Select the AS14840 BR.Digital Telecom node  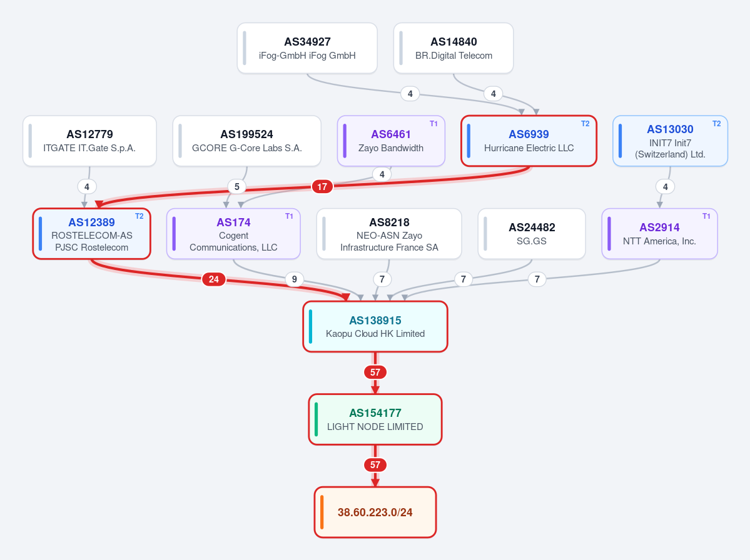coord(454,48)
